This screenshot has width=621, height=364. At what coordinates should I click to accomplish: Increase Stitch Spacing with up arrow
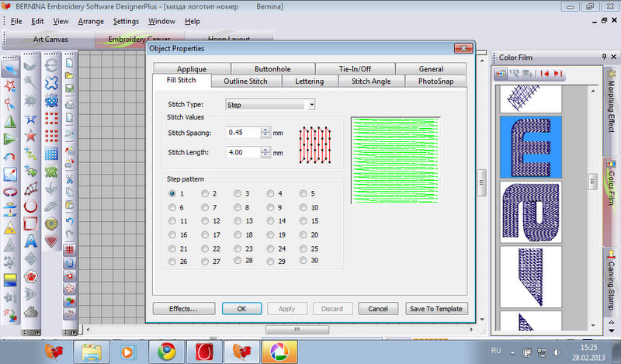(265, 129)
